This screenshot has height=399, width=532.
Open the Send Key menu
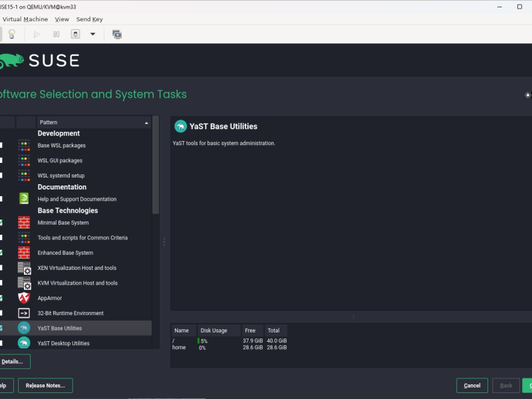(x=90, y=19)
